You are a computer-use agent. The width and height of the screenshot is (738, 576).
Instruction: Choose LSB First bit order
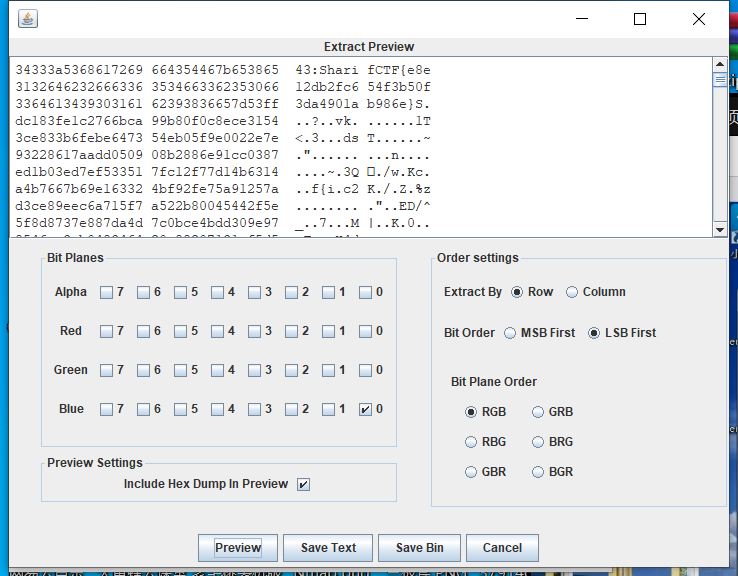tap(594, 333)
